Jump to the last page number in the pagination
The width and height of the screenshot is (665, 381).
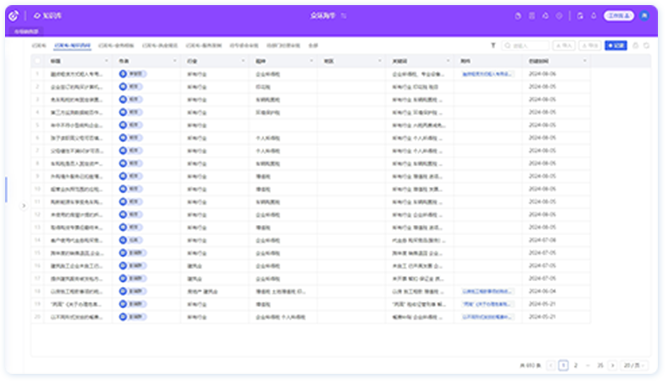[x=600, y=365]
